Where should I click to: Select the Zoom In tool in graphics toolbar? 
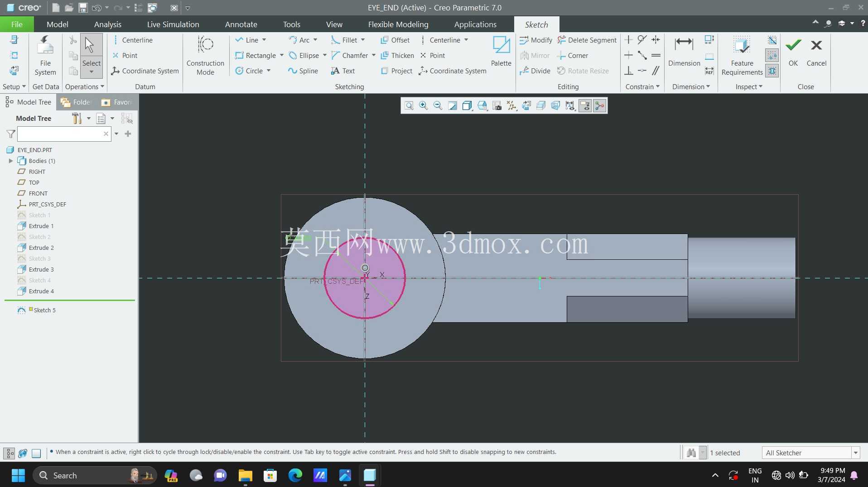point(423,105)
